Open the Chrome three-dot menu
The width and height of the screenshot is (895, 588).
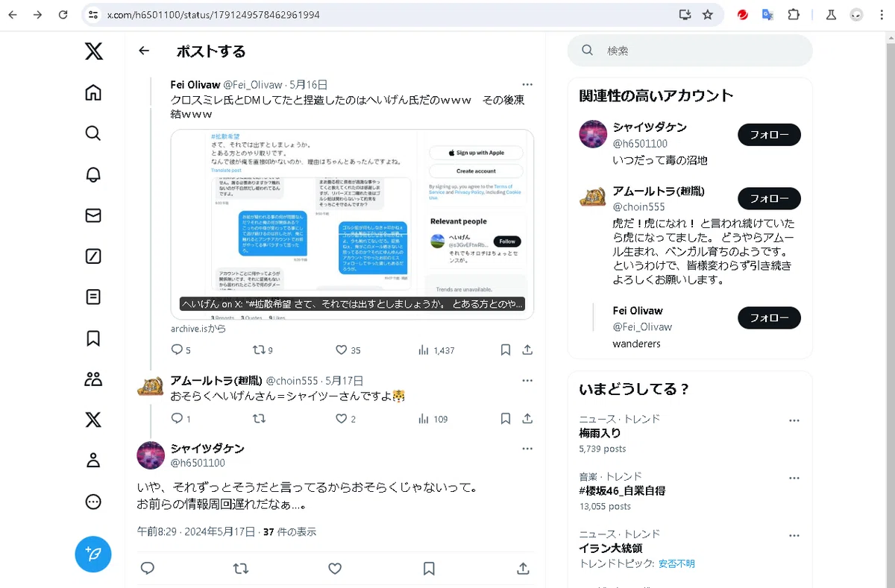point(881,15)
